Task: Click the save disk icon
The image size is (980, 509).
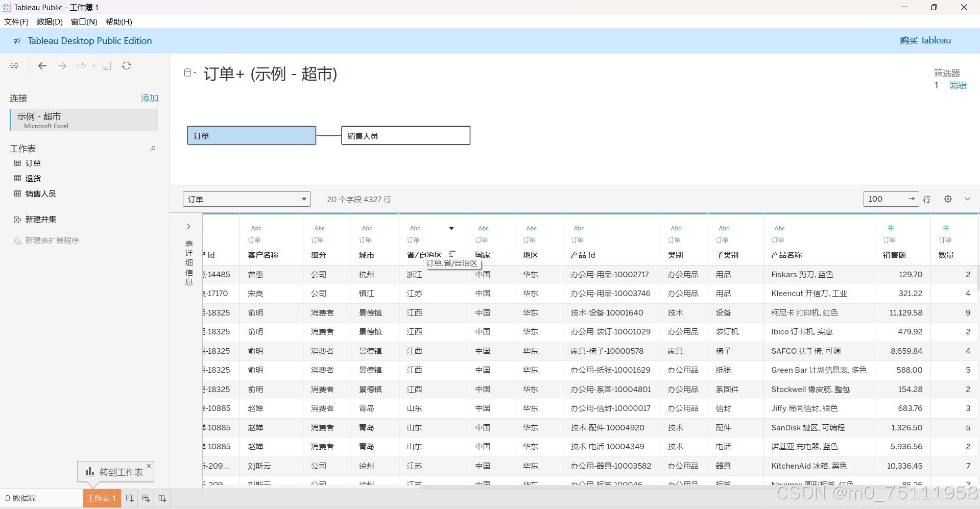Action: click(x=107, y=66)
